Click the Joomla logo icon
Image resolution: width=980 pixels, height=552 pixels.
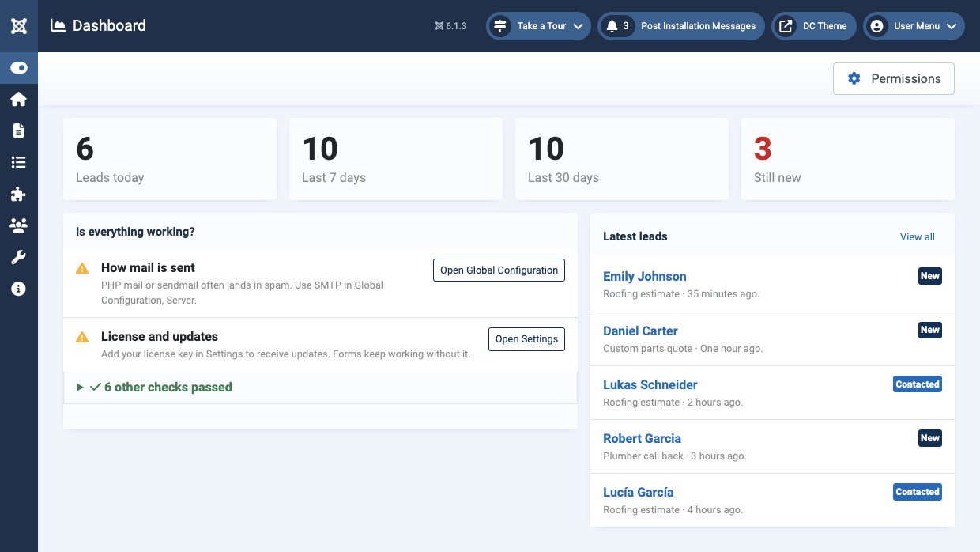19,26
